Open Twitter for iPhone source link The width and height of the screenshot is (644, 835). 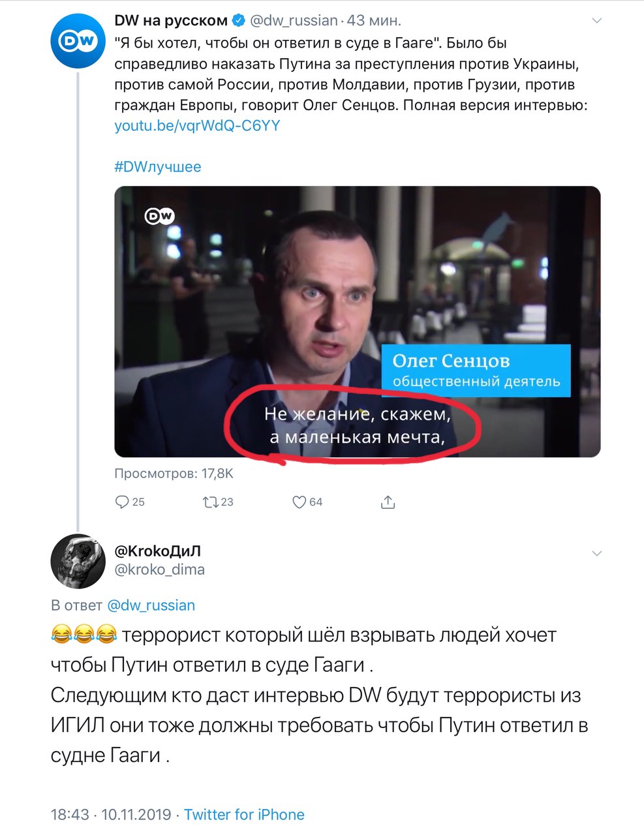(x=244, y=814)
